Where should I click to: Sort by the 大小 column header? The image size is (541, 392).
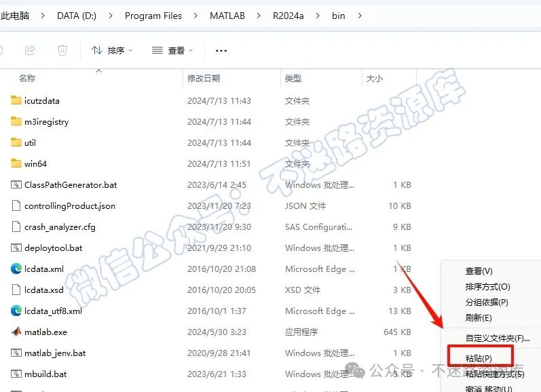(x=374, y=78)
